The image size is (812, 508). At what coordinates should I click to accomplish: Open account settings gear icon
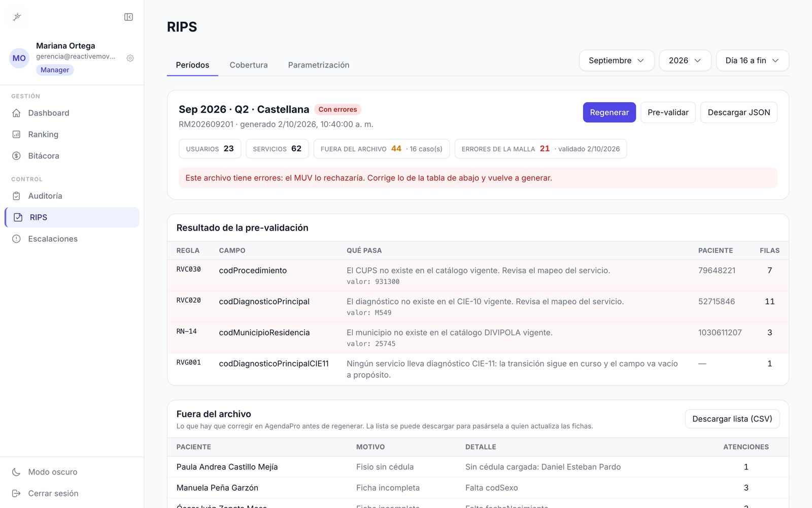tap(130, 58)
